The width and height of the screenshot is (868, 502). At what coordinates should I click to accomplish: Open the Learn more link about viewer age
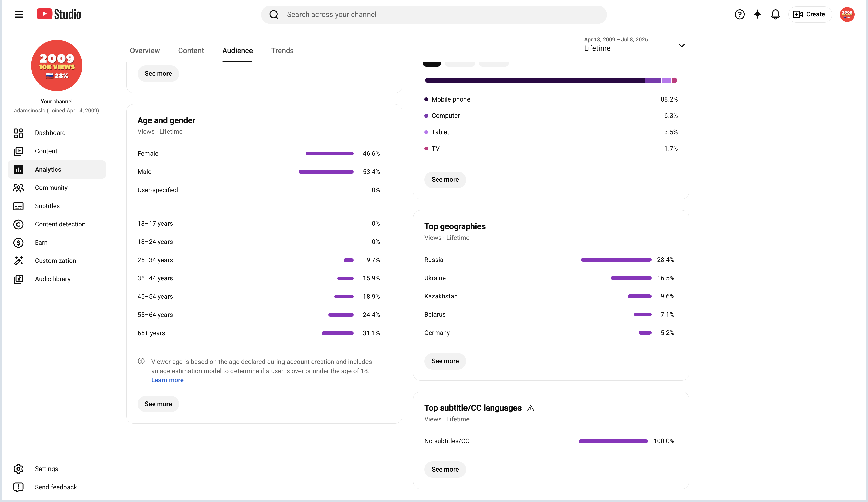[x=168, y=380]
